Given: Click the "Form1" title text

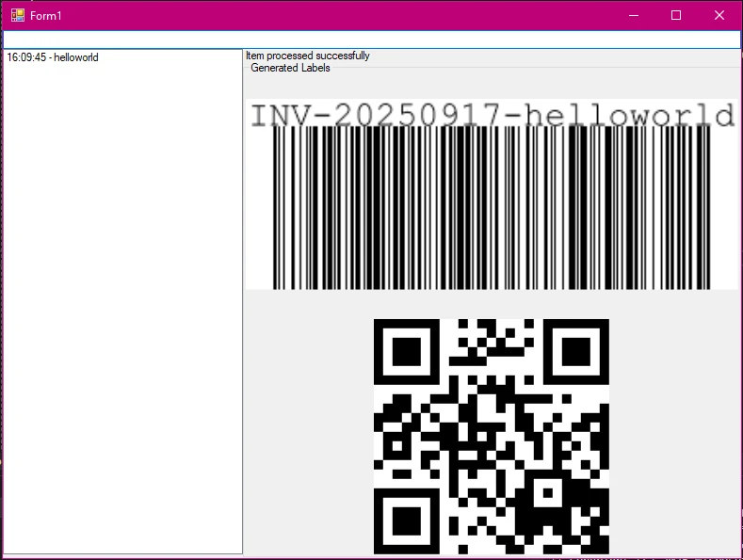Looking at the screenshot, I should [x=46, y=16].
